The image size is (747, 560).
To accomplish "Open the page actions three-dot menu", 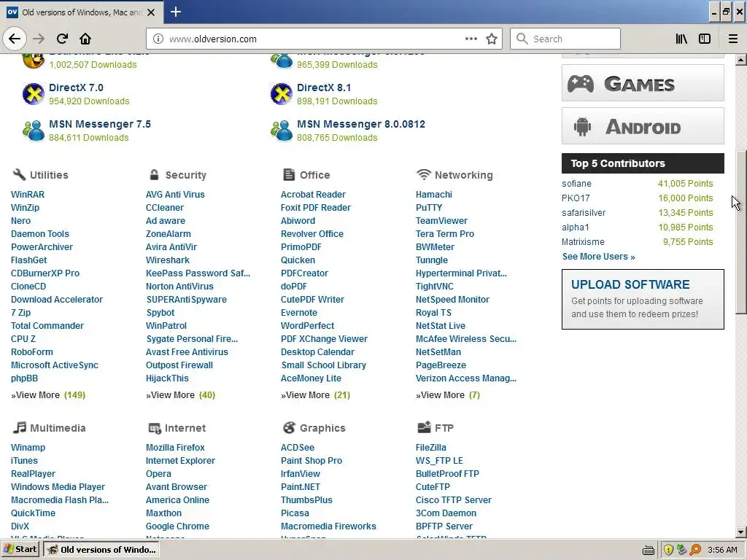I will coord(471,39).
